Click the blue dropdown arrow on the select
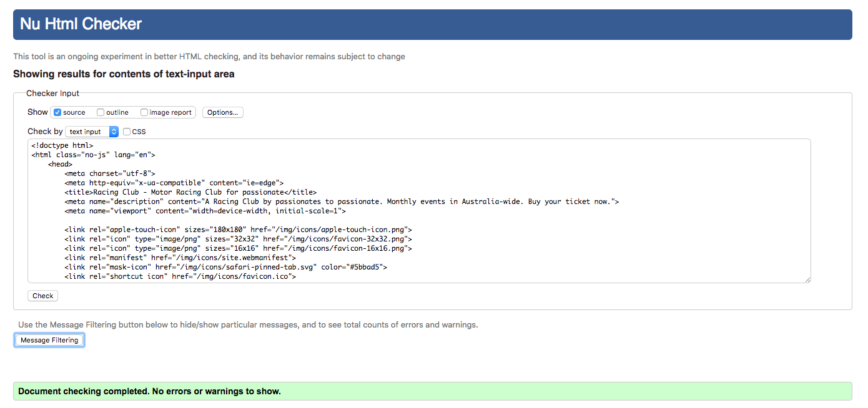 click(114, 132)
